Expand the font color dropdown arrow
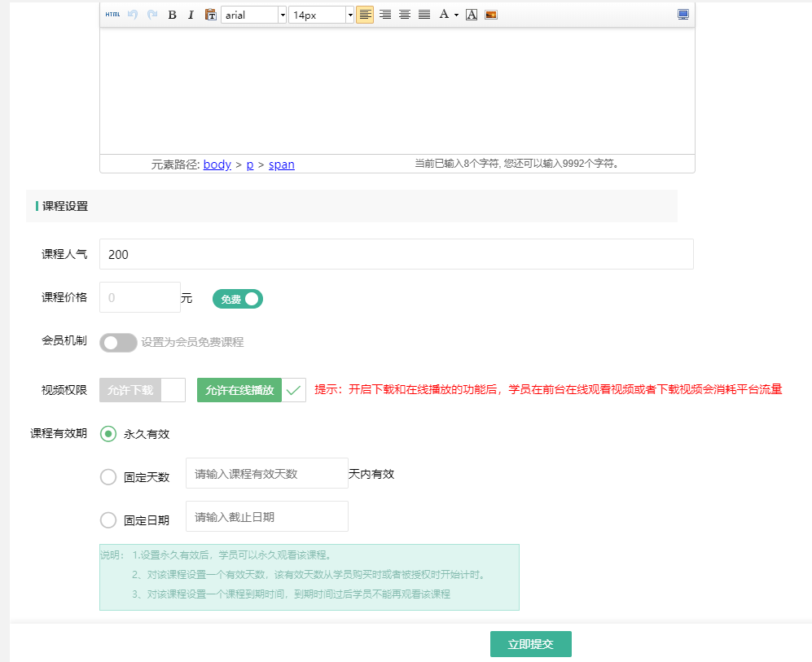 (x=456, y=15)
